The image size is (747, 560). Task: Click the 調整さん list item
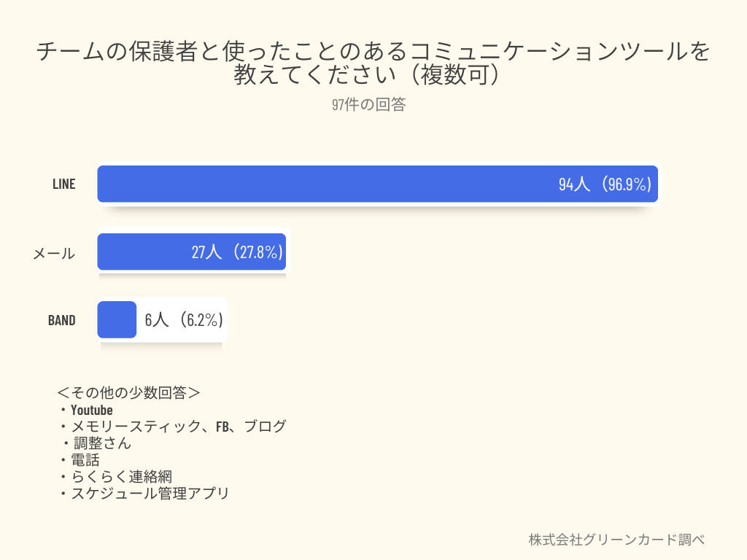click(x=102, y=443)
